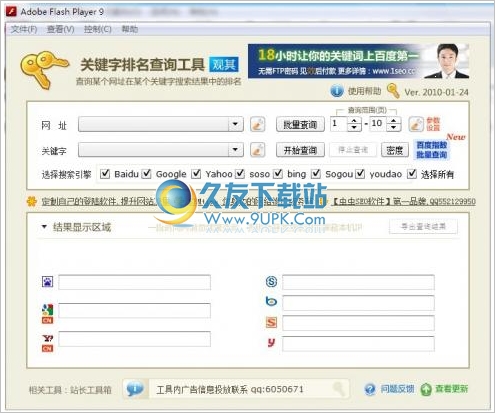Click the bing result text box

pyautogui.click(x=358, y=303)
